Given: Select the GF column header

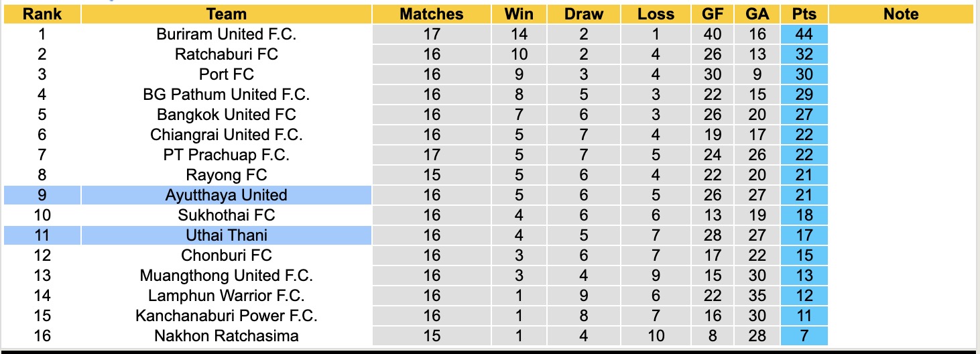Looking at the screenshot, I should point(712,14).
